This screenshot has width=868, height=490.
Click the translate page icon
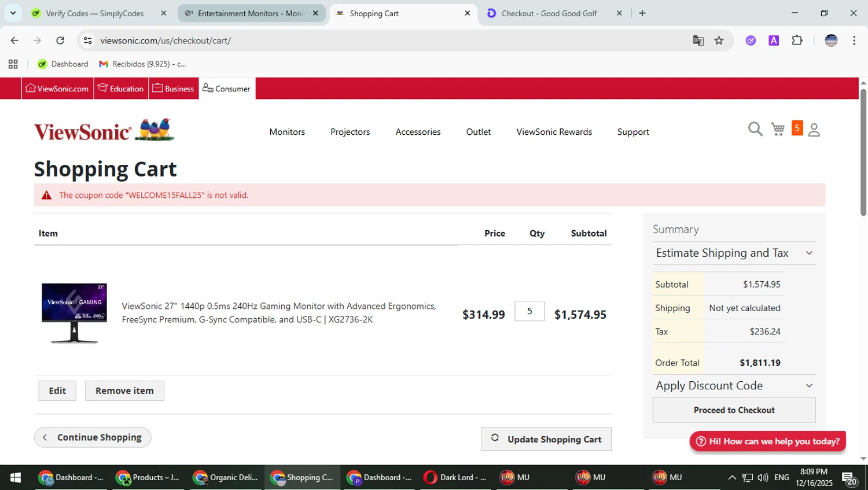[698, 40]
